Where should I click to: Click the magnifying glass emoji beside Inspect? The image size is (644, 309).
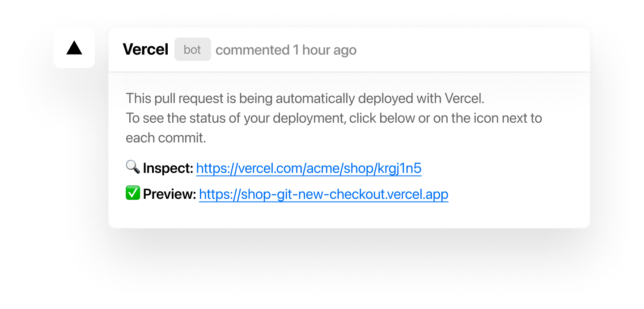[x=133, y=167]
